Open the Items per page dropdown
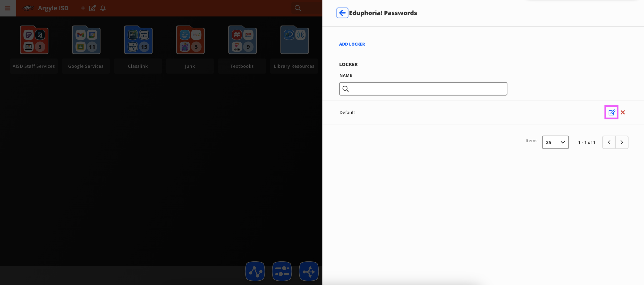Screen dimensions: 644x285 pyautogui.click(x=555, y=142)
